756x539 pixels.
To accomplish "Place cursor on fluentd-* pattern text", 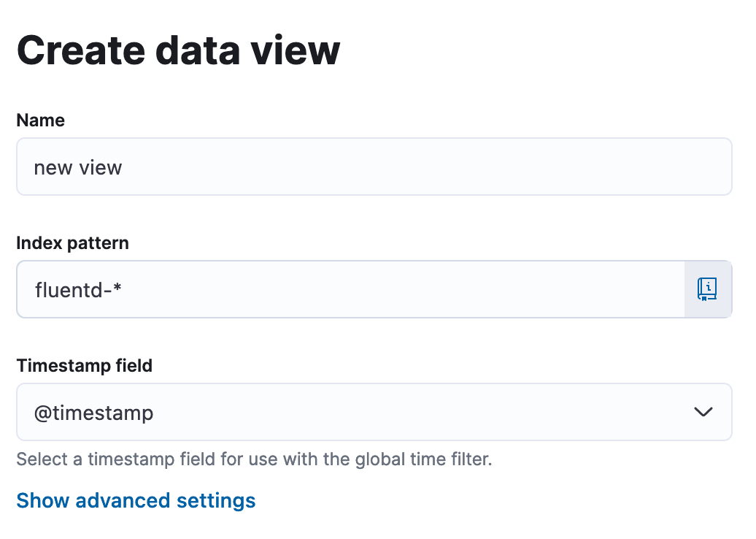I will tap(78, 290).
